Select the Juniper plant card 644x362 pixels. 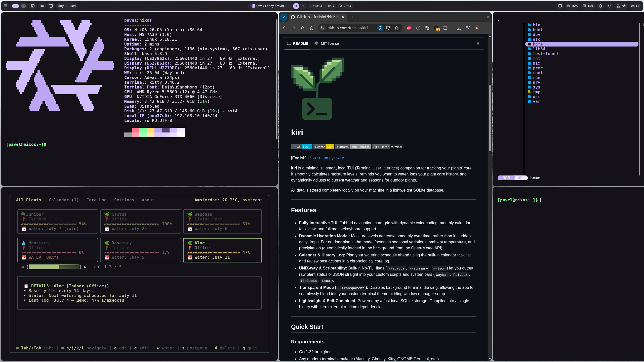tap(58, 221)
